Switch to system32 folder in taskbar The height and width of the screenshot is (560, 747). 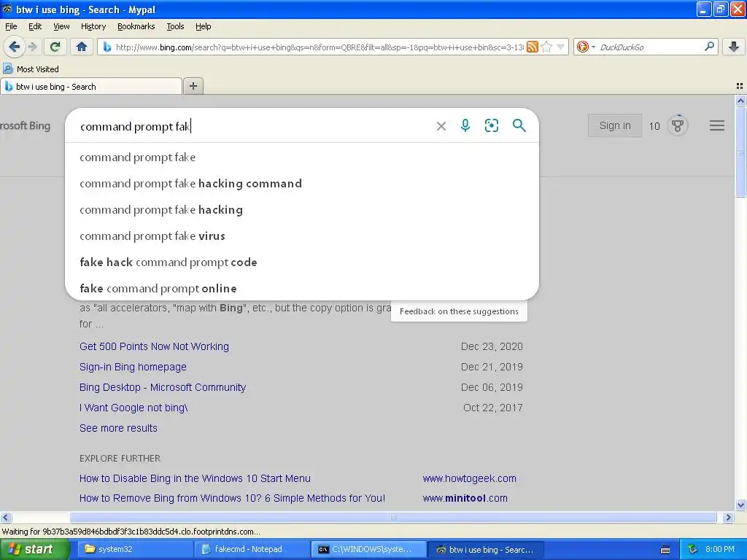point(136,549)
